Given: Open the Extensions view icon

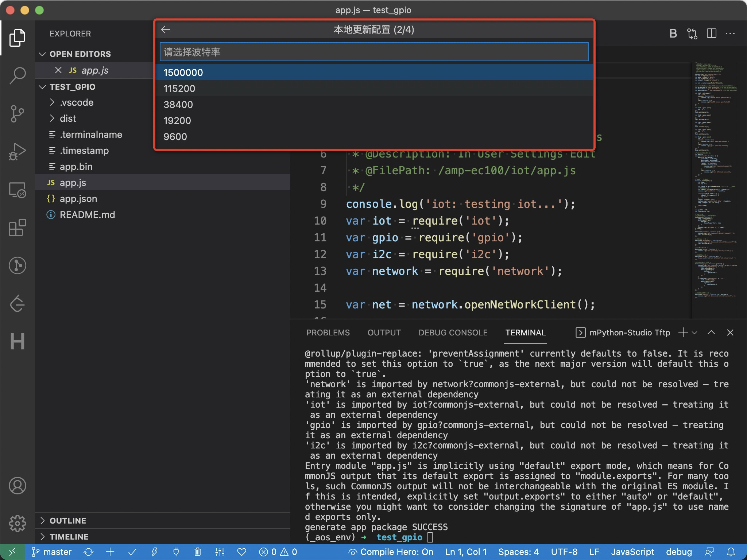Looking at the screenshot, I should 17,228.
